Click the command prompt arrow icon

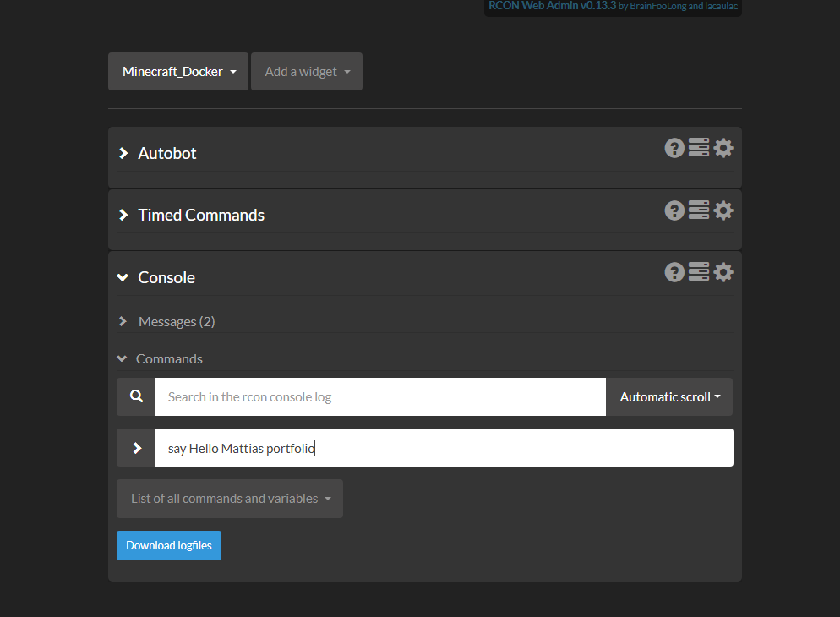pos(136,448)
